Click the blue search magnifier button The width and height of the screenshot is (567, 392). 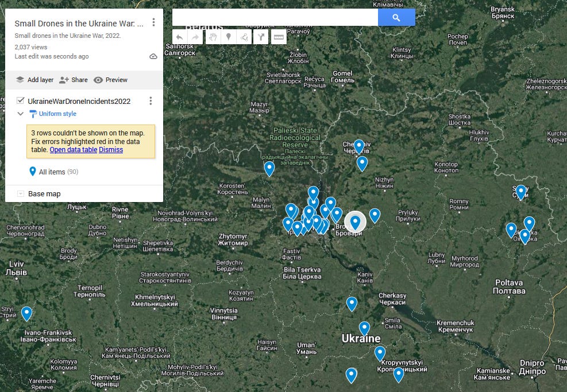pos(396,17)
